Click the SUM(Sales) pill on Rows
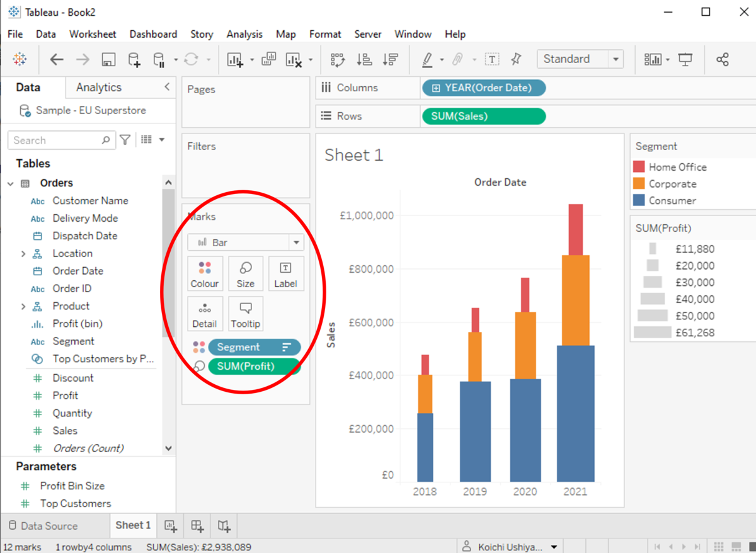This screenshot has width=756, height=553. 484,116
